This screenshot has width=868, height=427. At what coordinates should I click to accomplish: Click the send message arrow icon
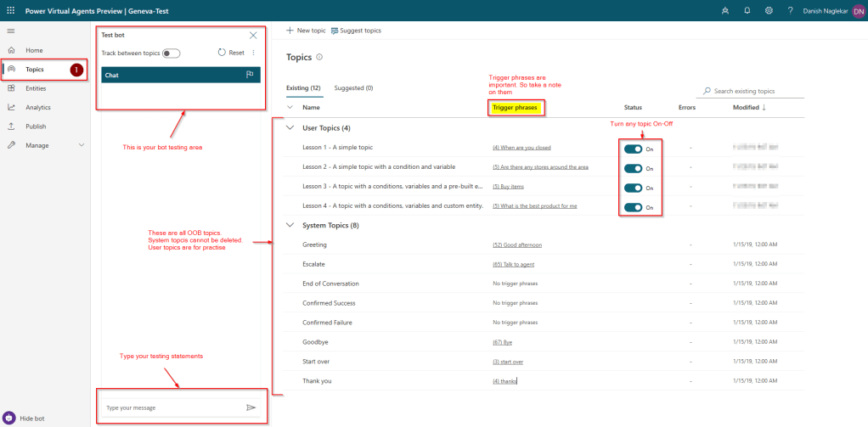(251, 407)
